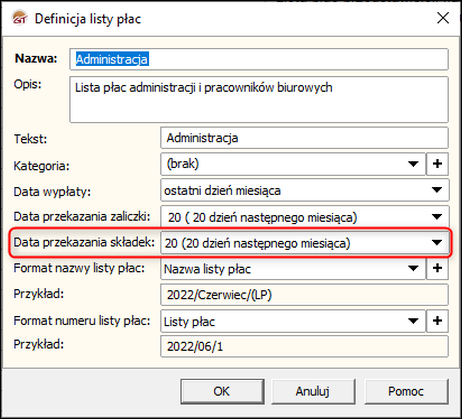Click the Opis description text area
This screenshot has width=462, height=419.
259,100
